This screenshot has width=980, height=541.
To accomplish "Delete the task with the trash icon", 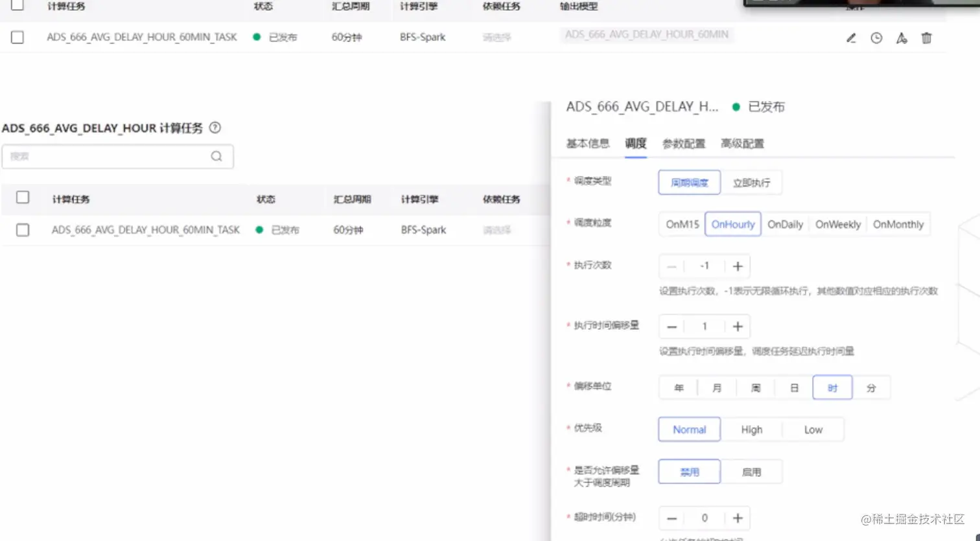I will [927, 38].
